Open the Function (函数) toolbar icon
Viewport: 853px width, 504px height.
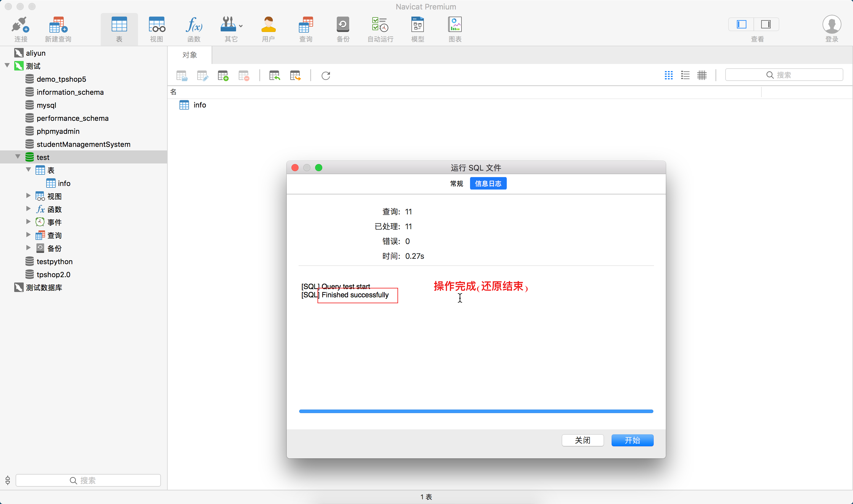194,25
